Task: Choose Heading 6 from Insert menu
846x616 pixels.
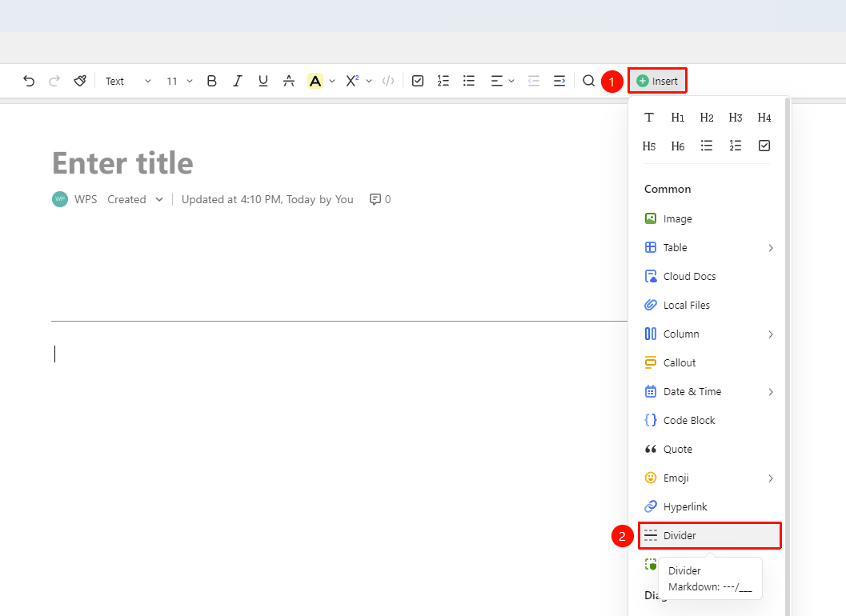Action: click(678, 146)
